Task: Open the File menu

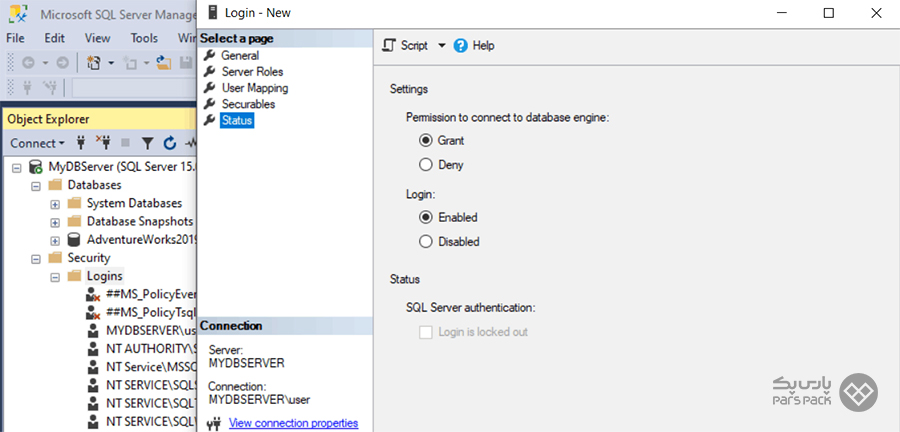Action: click(15, 38)
